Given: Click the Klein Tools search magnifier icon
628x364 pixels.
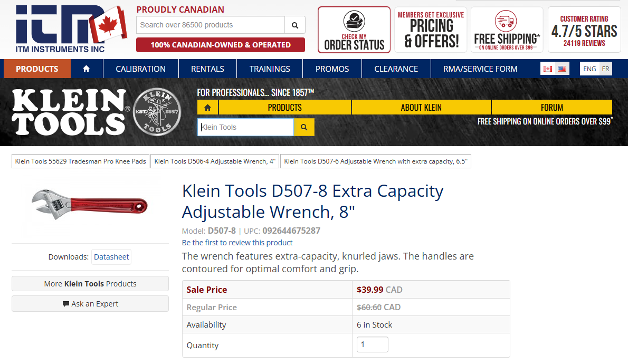Looking at the screenshot, I should pyautogui.click(x=305, y=127).
